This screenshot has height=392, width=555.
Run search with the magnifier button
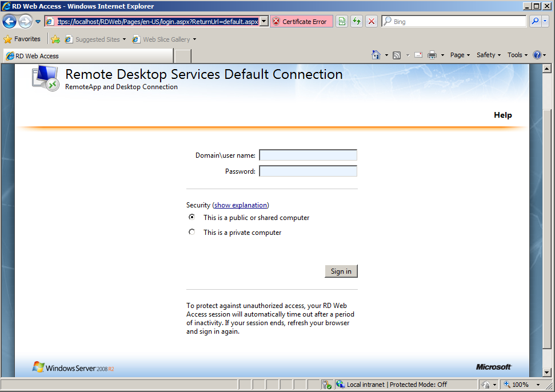(535, 21)
